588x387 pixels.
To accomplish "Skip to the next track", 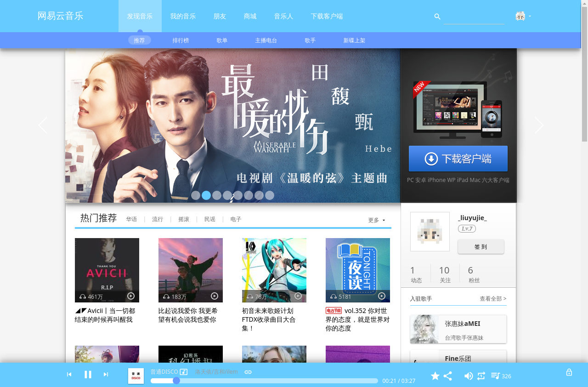I will [106, 374].
